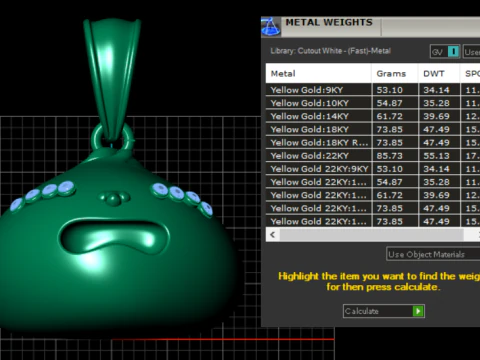Click the nose detail on the pendant
Image resolution: width=480 pixels, height=360 pixels.
point(114,198)
